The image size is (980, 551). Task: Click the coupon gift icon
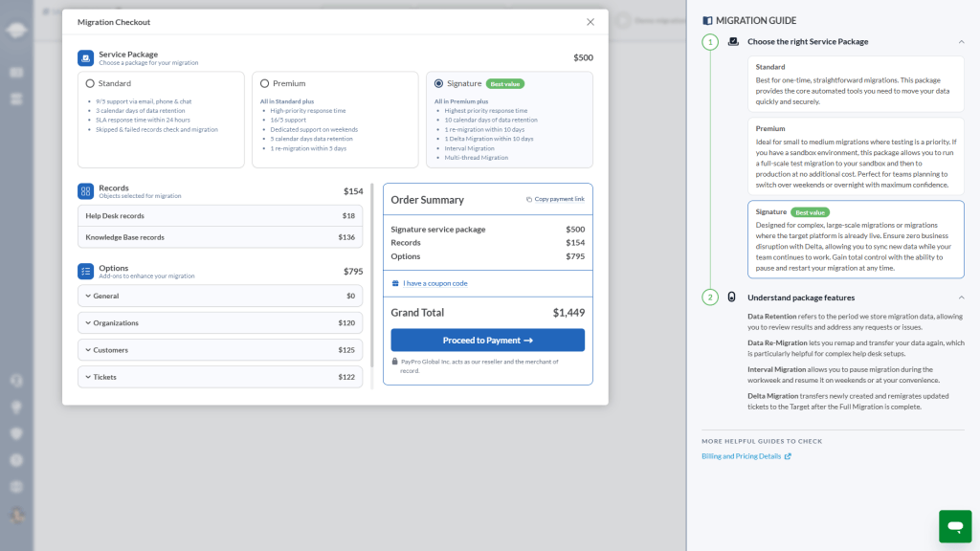pos(395,283)
